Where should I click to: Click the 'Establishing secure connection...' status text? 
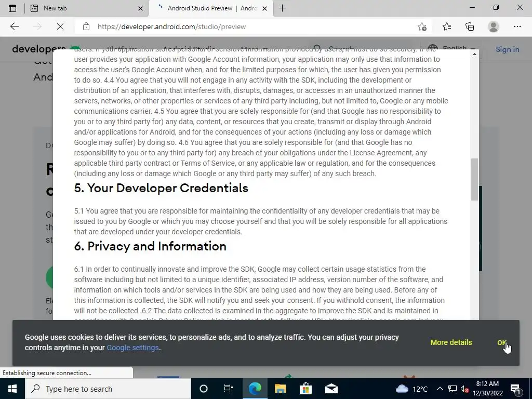pyautogui.click(x=47, y=373)
